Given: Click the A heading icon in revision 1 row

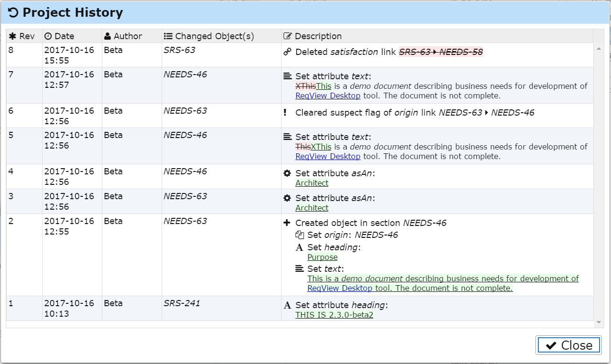Looking at the screenshot, I should pos(286,305).
